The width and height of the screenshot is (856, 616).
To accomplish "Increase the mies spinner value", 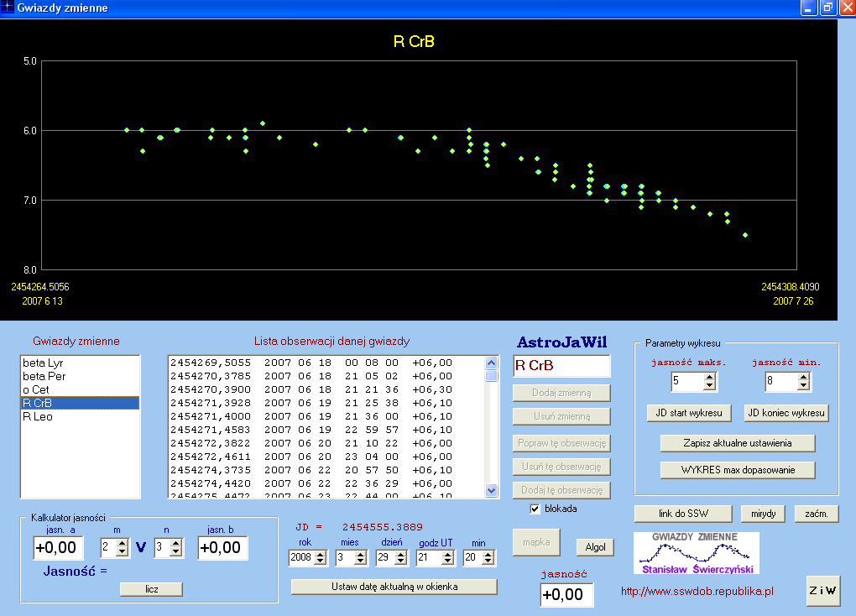I will click(x=360, y=553).
